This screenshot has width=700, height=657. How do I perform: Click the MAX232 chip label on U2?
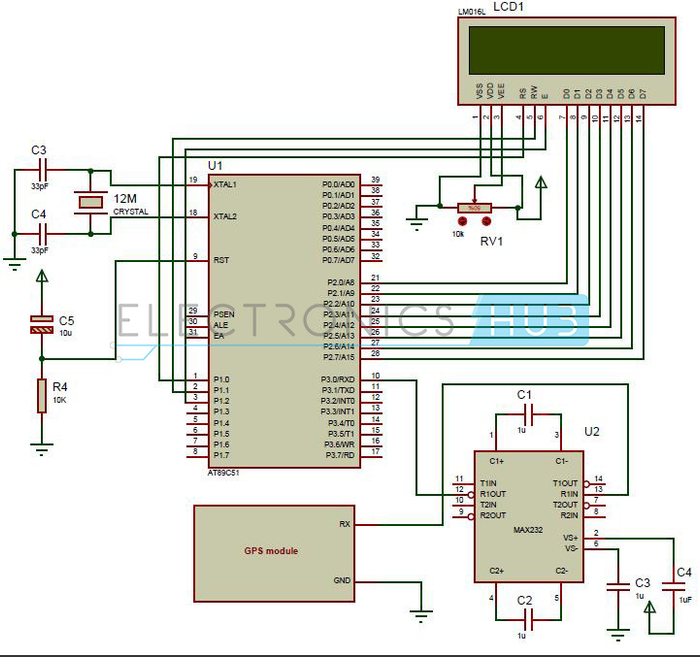(528, 530)
